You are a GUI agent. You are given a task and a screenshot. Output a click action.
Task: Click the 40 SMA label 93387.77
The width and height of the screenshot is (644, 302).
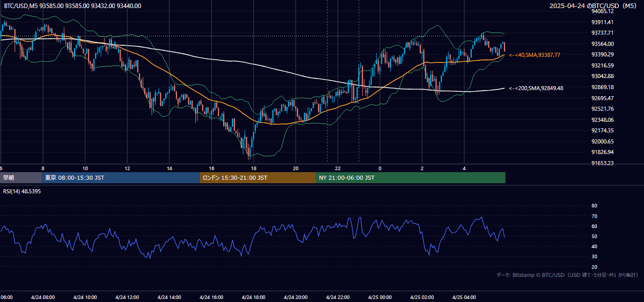[x=535, y=55]
